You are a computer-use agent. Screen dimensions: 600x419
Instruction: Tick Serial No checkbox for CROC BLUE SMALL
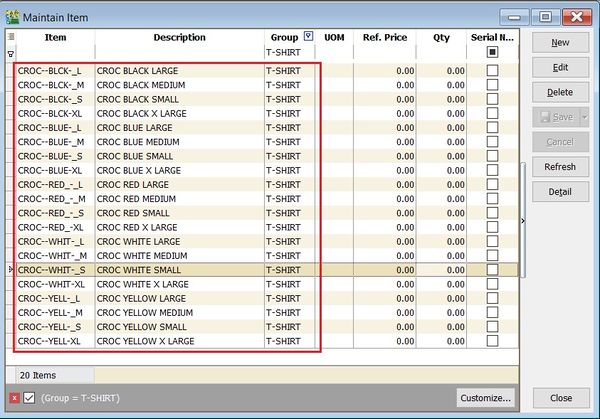pyautogui.click(x=492, y=156)
